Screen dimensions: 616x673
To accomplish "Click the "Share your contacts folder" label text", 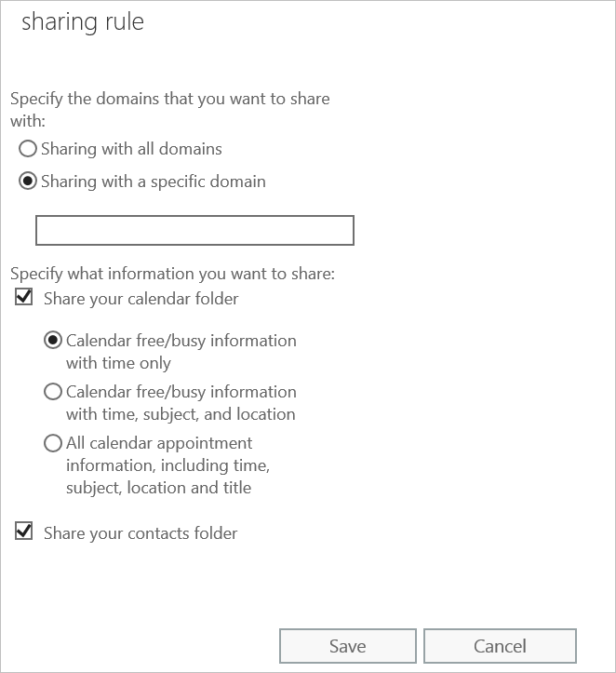I will click(x=141, y=533).
